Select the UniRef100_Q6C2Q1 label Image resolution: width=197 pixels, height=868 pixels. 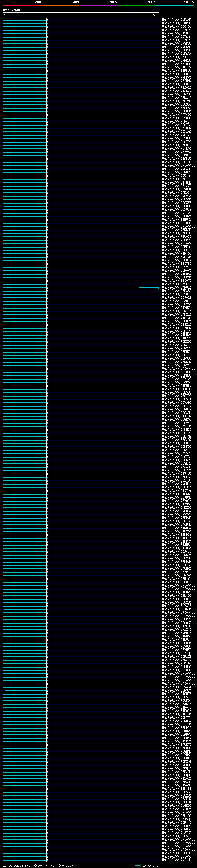coord(177,603)
